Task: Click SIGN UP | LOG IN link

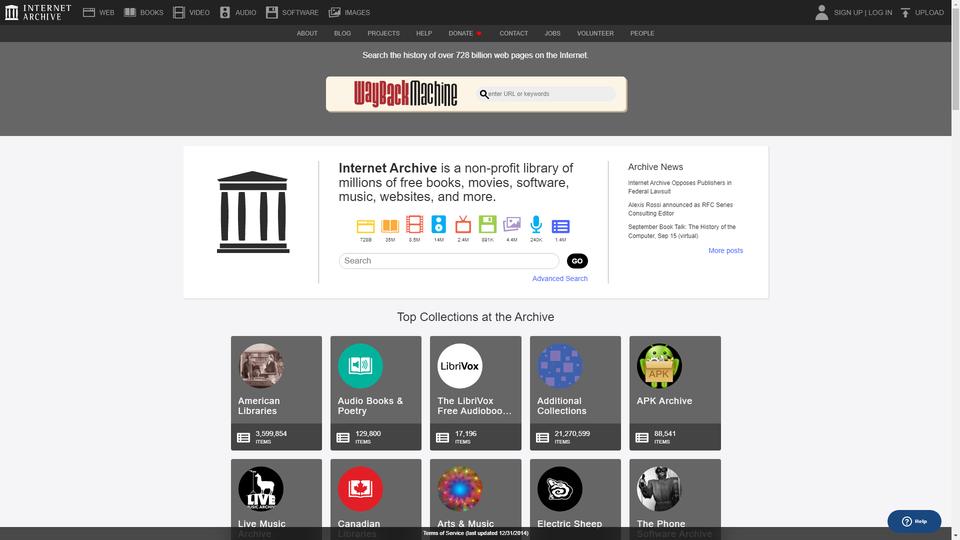Action: 863,12
